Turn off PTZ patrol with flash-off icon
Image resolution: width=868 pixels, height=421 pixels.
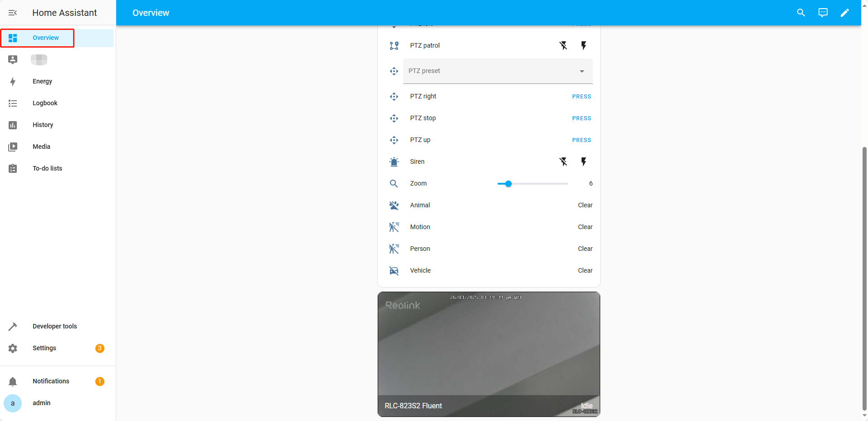[563, 45]
